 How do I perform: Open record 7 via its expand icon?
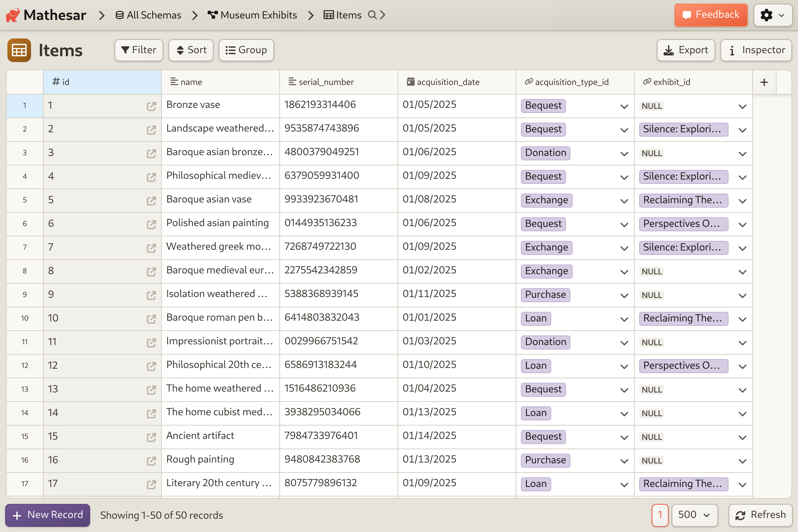[151, 248]
